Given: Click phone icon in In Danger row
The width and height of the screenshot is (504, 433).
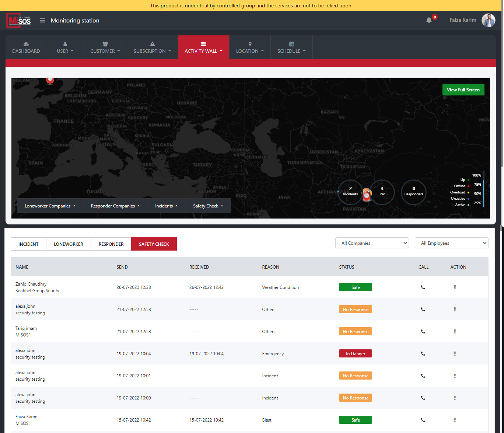Looking at the screenshot, I should tap(423, 354).
